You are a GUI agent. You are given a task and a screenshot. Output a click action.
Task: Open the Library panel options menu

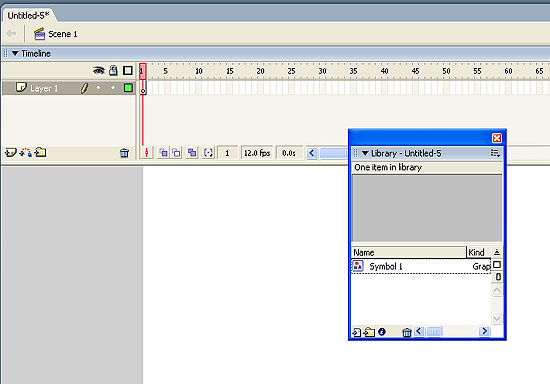[495, 153]
